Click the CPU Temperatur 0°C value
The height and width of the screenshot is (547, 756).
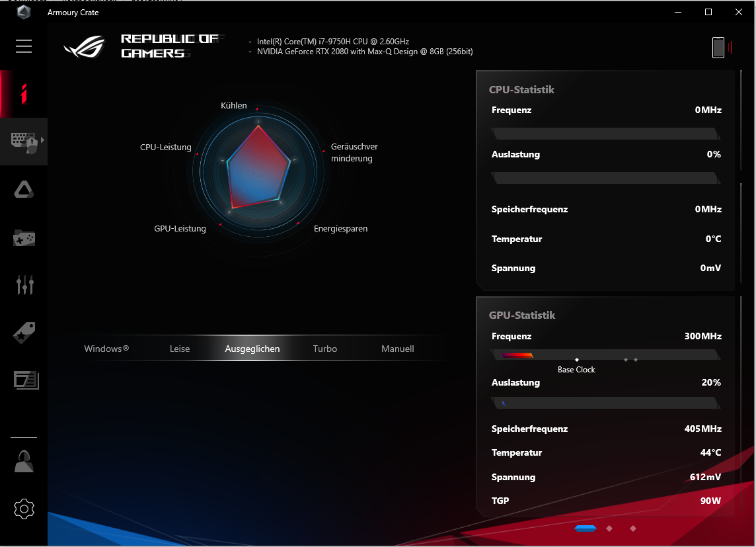click(713, 239)
